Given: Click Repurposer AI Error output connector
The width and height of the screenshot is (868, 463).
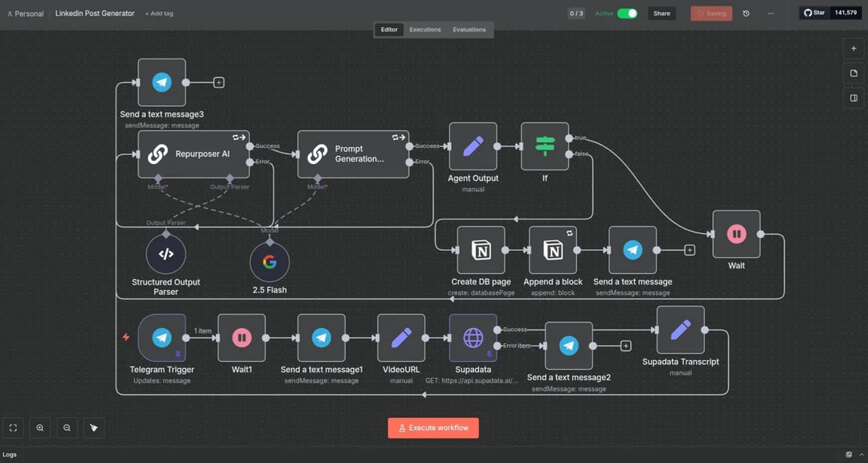Looking at the screenshot, I should 250,162.
